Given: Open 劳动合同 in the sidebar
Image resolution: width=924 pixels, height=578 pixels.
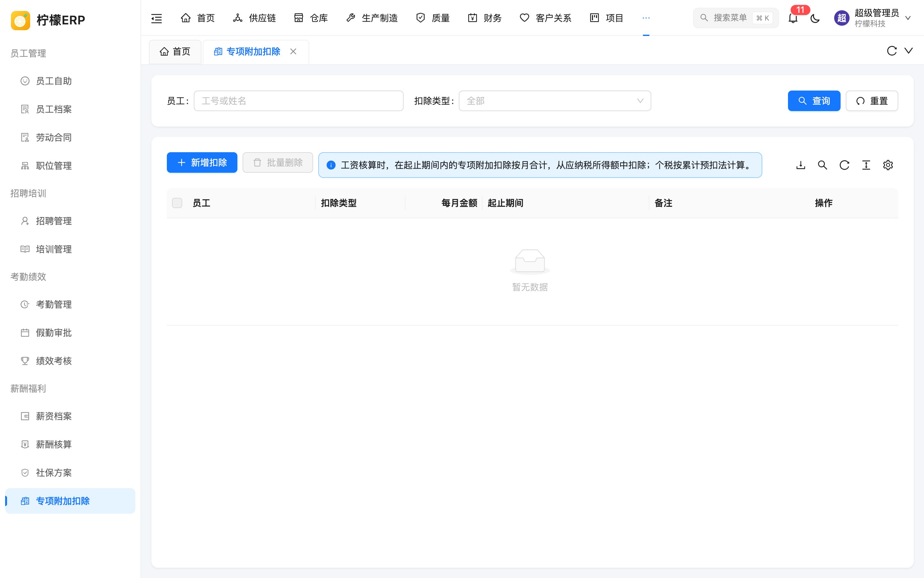Looking at the screenshot, I should click(x=70, y=138).
